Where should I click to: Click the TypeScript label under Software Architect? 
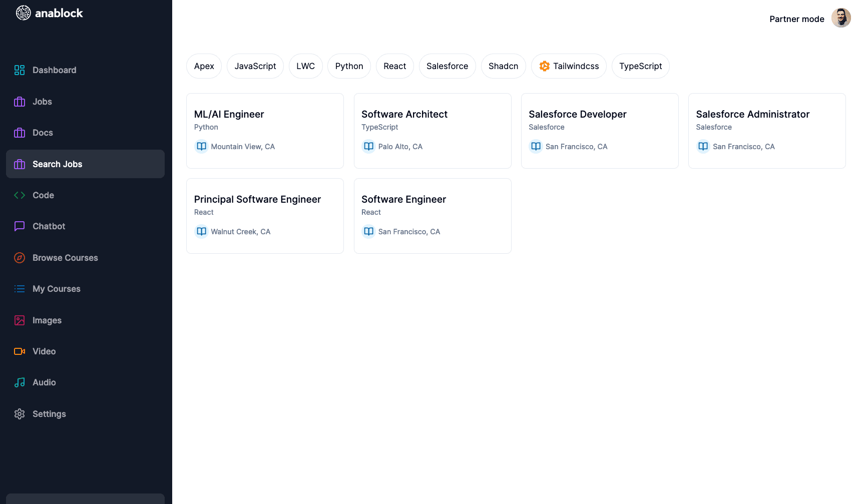pyautogui.click(x=380, y=127)
